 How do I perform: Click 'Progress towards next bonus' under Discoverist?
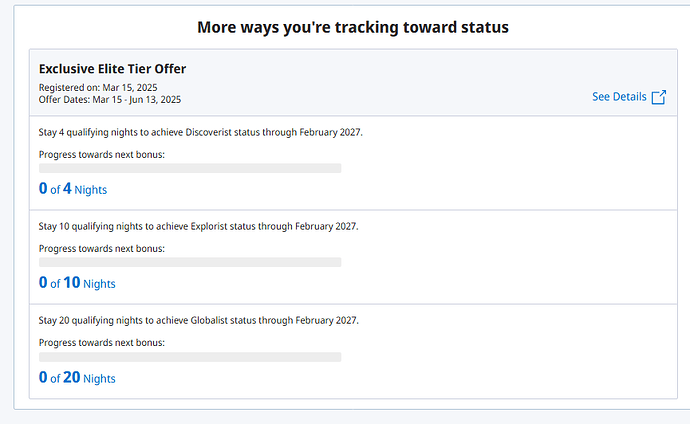(102, 154)
